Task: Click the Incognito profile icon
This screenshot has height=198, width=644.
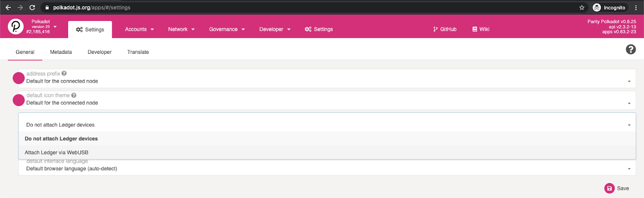Action: (597, 8)
